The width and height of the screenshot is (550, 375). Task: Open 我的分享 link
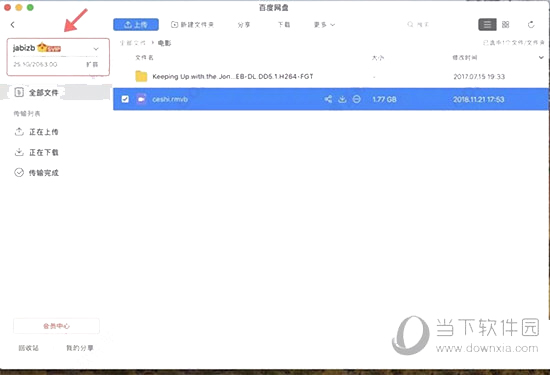[80, 348]
